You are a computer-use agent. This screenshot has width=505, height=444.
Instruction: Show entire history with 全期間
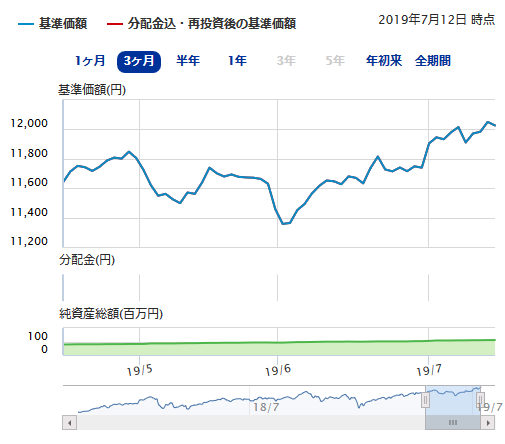(x=433, y=61)
